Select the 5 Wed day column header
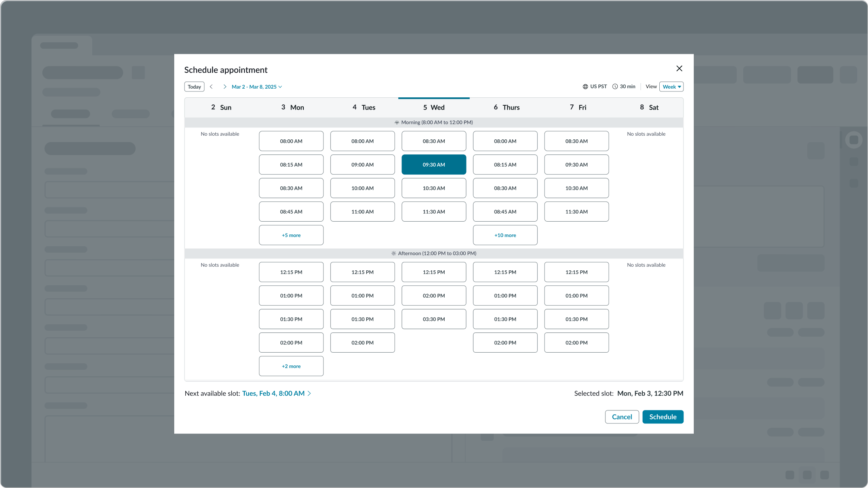Screen dimensions: 868x488 pos(434,107)
